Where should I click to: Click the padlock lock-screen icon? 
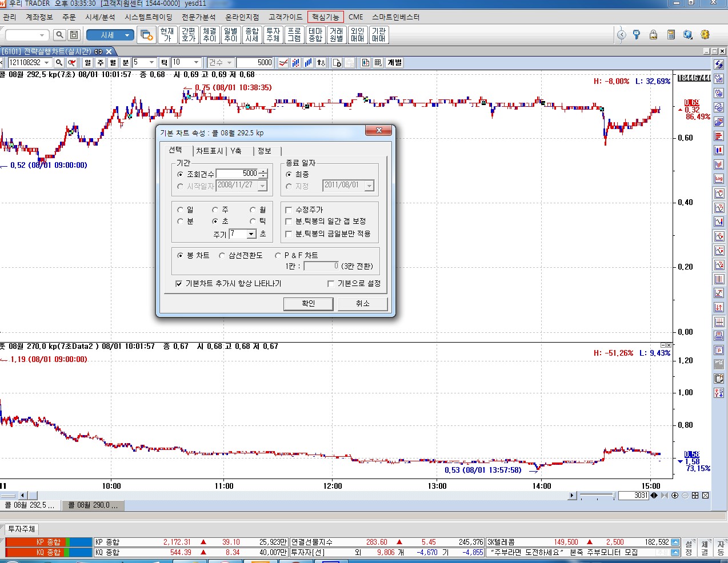(x=653, y=35)
